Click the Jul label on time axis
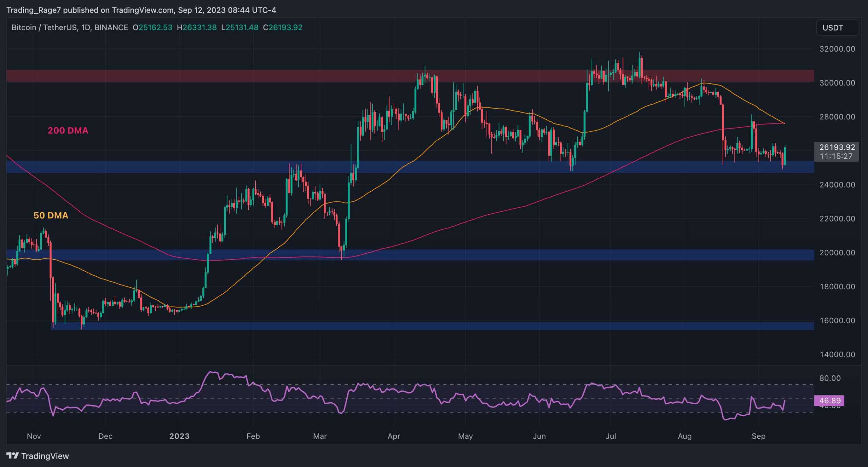 [611, 436]
